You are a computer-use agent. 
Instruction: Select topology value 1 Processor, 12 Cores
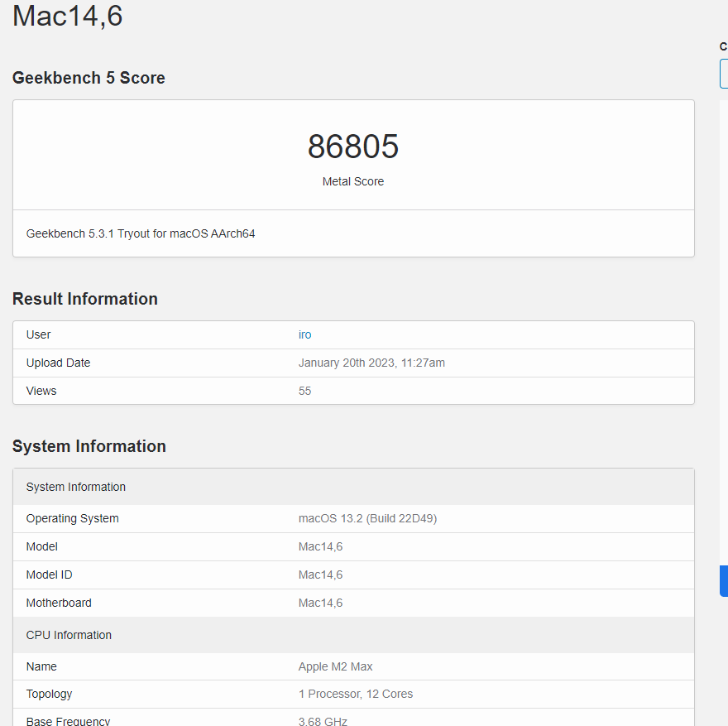click(355, 694)
